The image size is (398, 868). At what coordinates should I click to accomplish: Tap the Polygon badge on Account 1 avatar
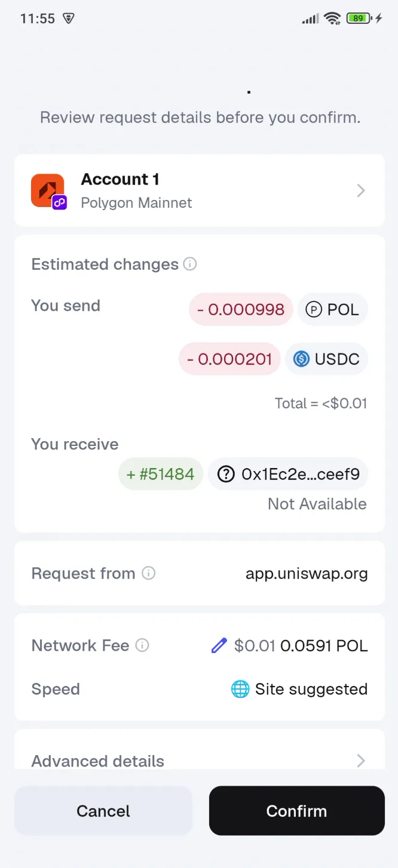pyautogui.click(x=59, y=203)
